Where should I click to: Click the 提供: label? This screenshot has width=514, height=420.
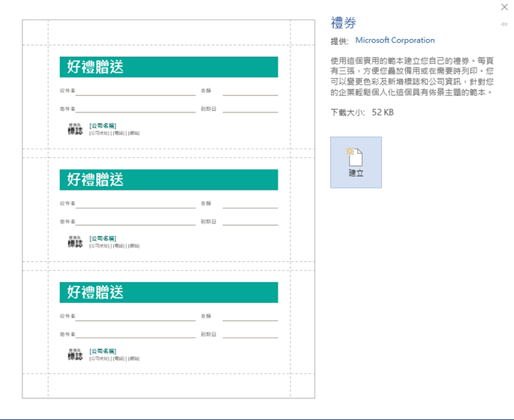pyautogui.click(x=339, y=41)
